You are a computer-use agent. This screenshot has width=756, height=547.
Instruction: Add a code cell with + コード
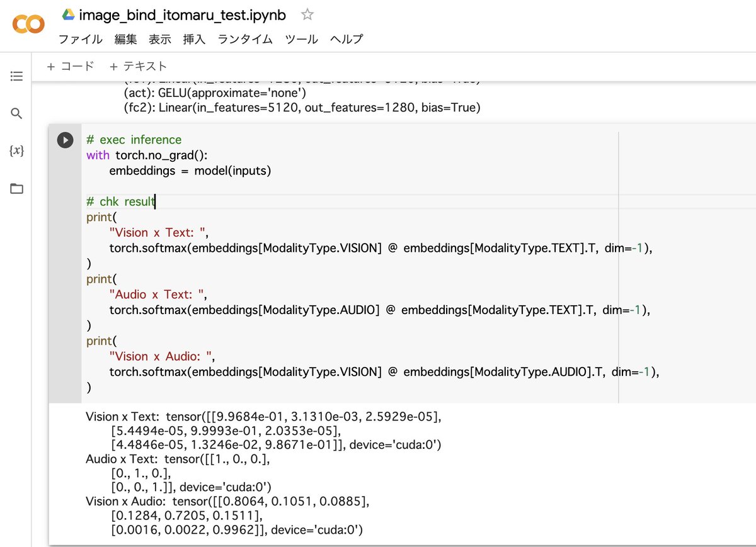tap(71, 66)
